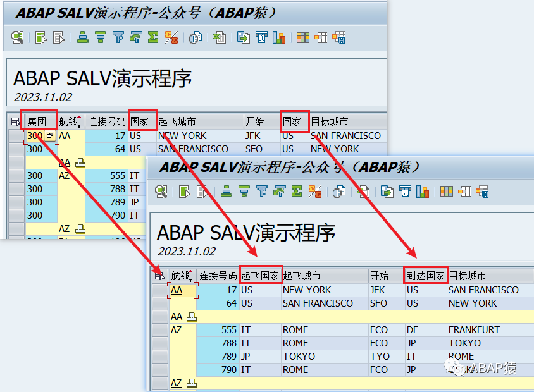Change layout colored grid icon, front window

[x=447, y=192]
